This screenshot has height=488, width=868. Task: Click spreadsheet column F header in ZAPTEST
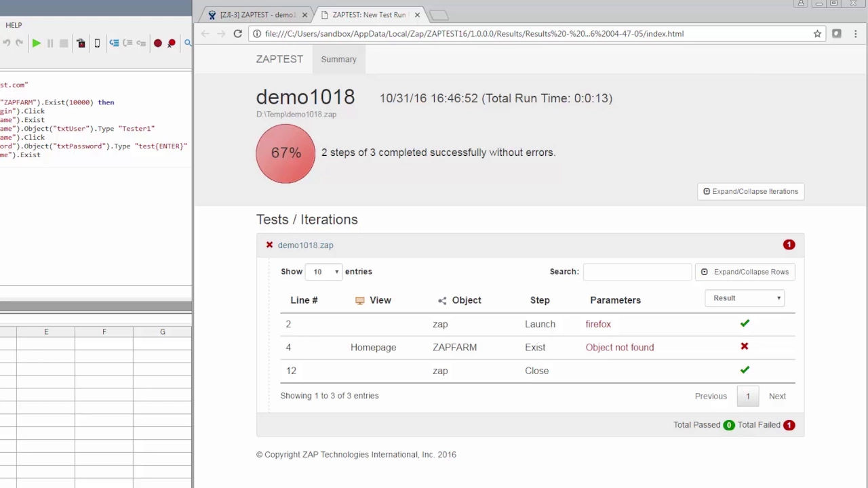(x=104, y=331)
